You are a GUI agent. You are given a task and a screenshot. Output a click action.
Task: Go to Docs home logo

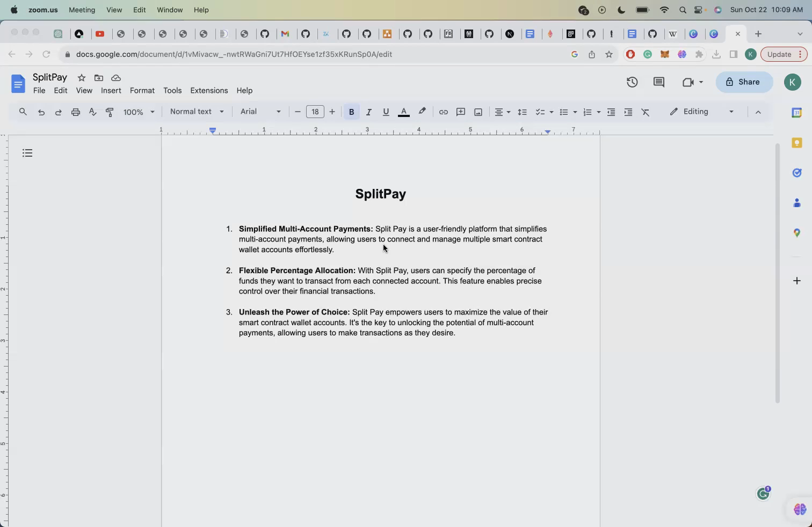[x=18, y=84]
